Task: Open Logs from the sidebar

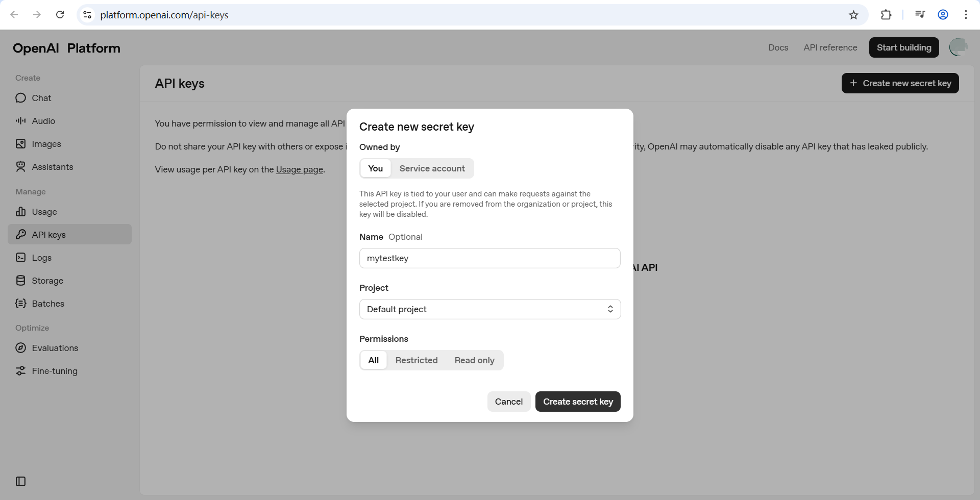Action: pos(69,258)
